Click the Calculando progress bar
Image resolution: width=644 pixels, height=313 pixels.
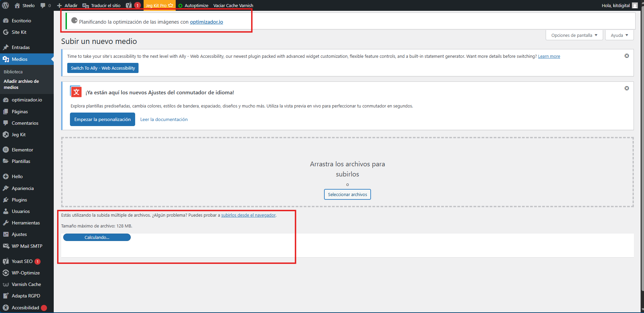(97, 237)
